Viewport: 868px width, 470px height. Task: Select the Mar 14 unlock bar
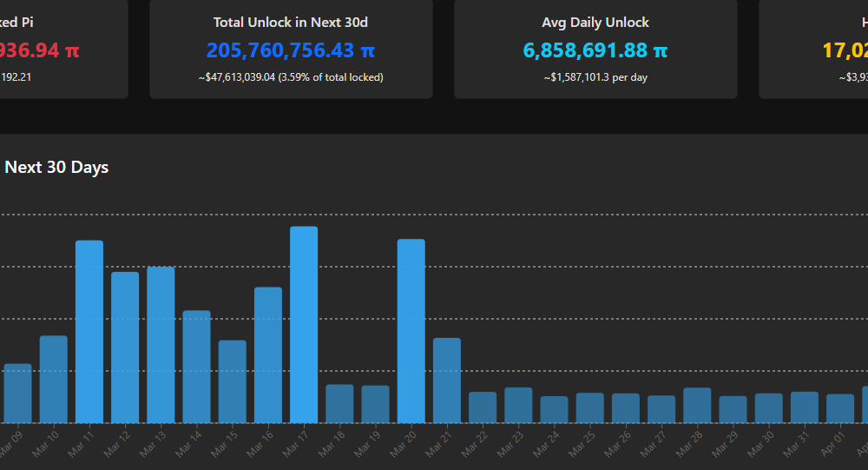click(x=196, y=367)
